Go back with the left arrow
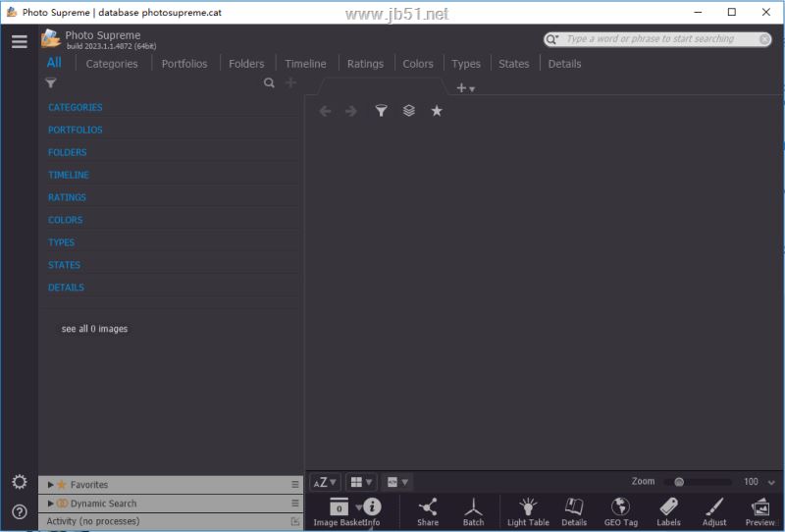 [325, 111]
